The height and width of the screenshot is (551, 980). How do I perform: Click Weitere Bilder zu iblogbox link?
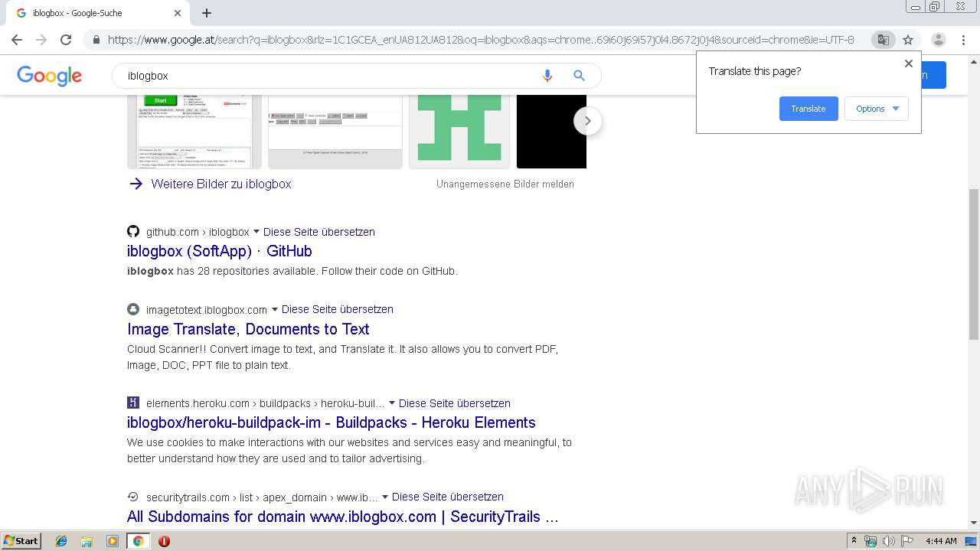220,184
